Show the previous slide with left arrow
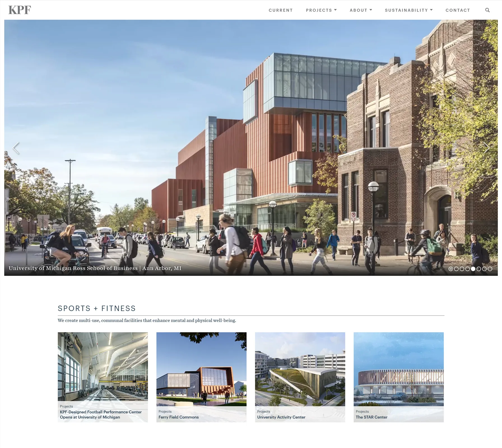502x448 pixels. tap(16, 148)
